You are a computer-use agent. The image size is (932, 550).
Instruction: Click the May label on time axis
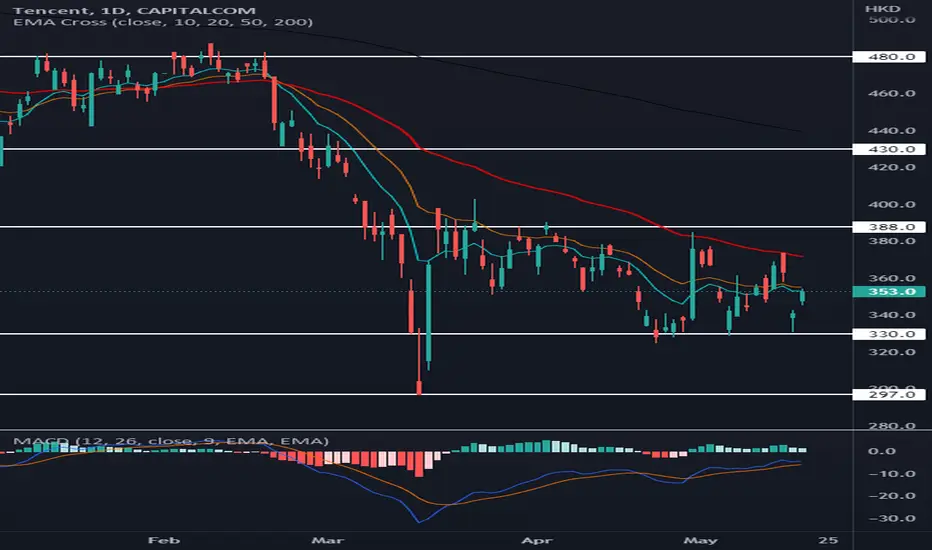pyautogui.click(x=701, y=540)
